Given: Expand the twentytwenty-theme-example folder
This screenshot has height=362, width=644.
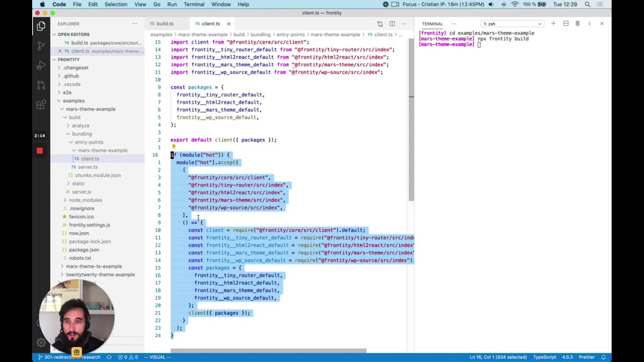Looking at the screenshot, I should pos(100,275).
